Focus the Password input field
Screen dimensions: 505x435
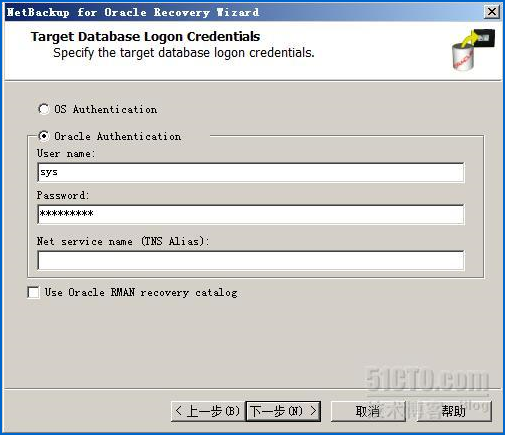tap(251, 214)
